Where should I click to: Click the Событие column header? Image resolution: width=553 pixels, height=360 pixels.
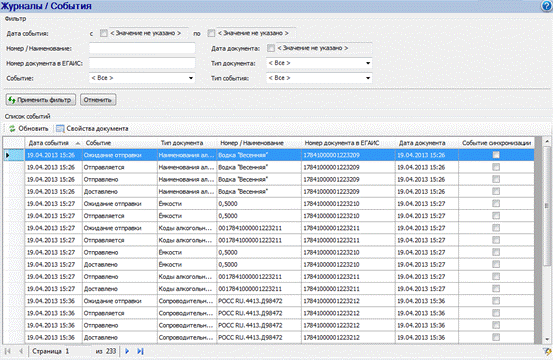coord(120,143)
